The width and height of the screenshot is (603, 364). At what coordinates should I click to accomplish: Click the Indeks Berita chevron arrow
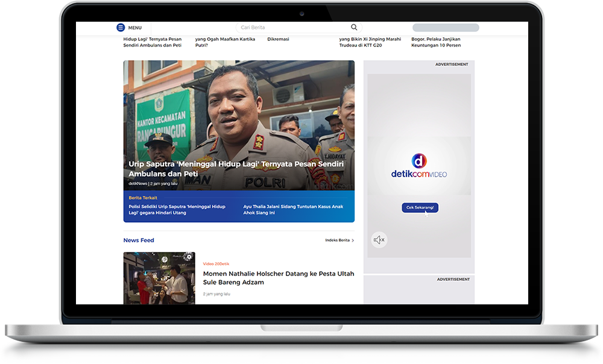click(353, 240)
